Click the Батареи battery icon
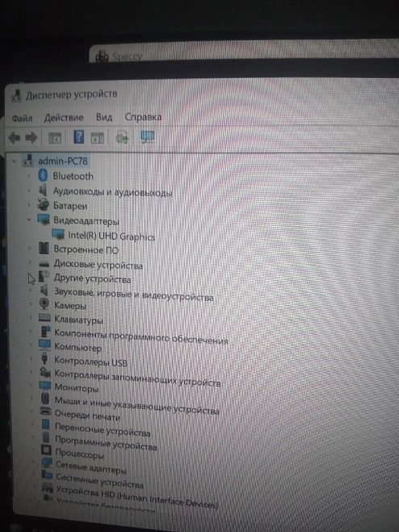The height and width of the screenshot is (532, 399). [43, 205]
